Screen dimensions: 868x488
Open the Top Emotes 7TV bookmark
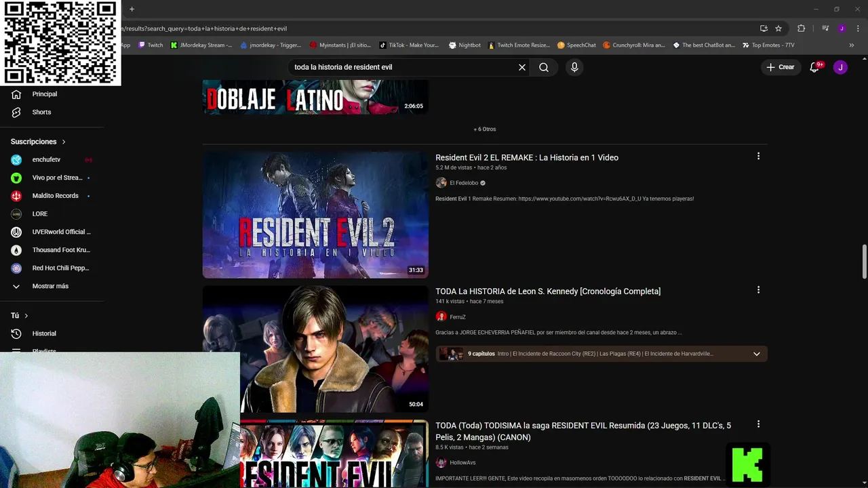tap(768, 45)
